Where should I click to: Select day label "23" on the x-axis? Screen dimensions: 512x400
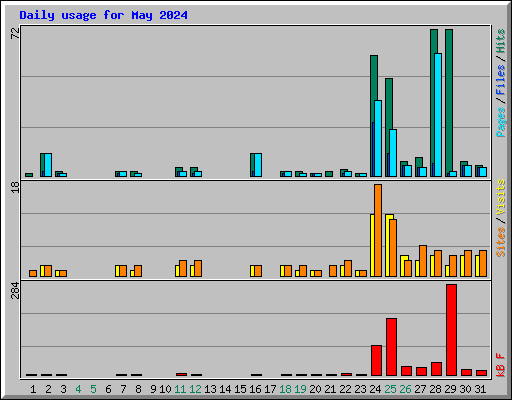360,389
